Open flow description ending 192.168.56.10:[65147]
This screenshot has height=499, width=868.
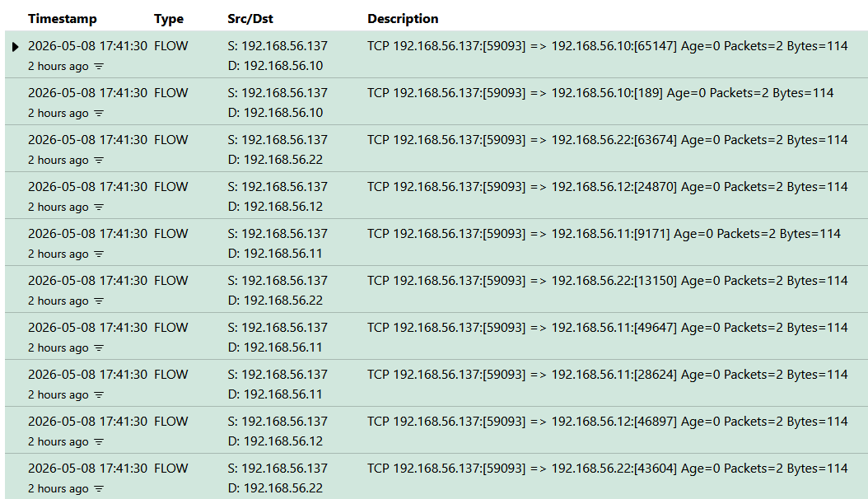click(x=607, y=46)
